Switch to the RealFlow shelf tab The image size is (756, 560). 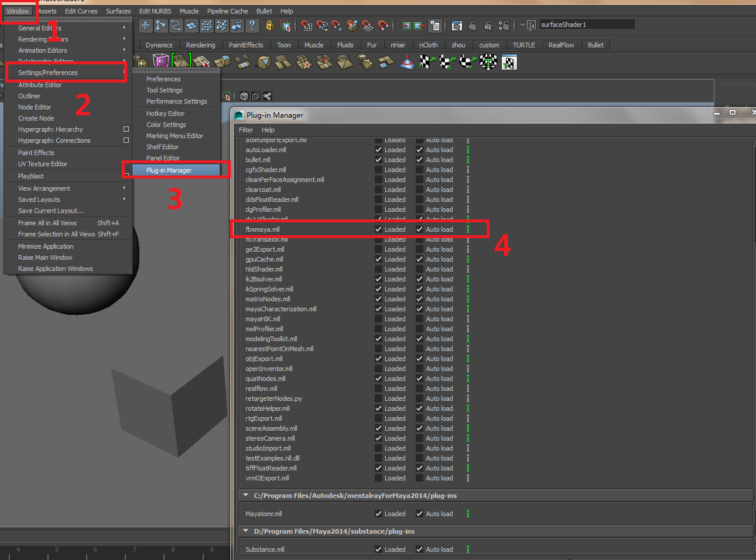coord(561,45)
